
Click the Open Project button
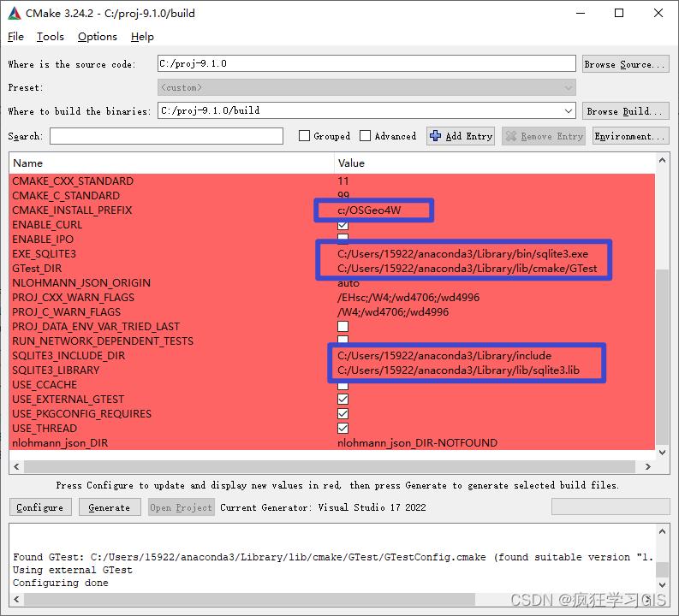click(181, 507)
